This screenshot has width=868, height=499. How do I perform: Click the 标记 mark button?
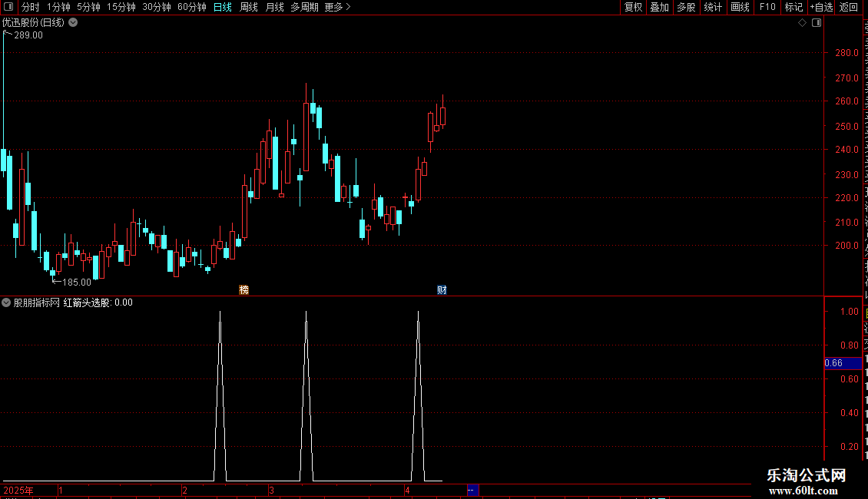click(793, 7)
